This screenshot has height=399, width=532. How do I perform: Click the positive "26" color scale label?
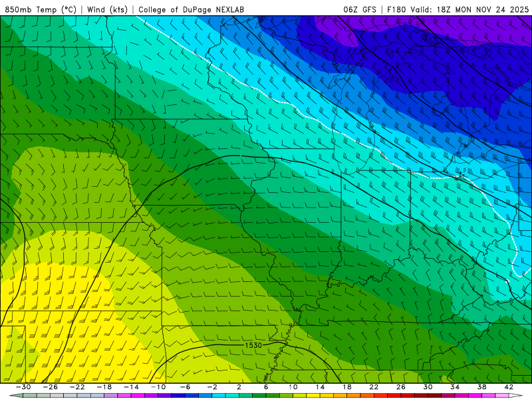[x=401, y=387]
